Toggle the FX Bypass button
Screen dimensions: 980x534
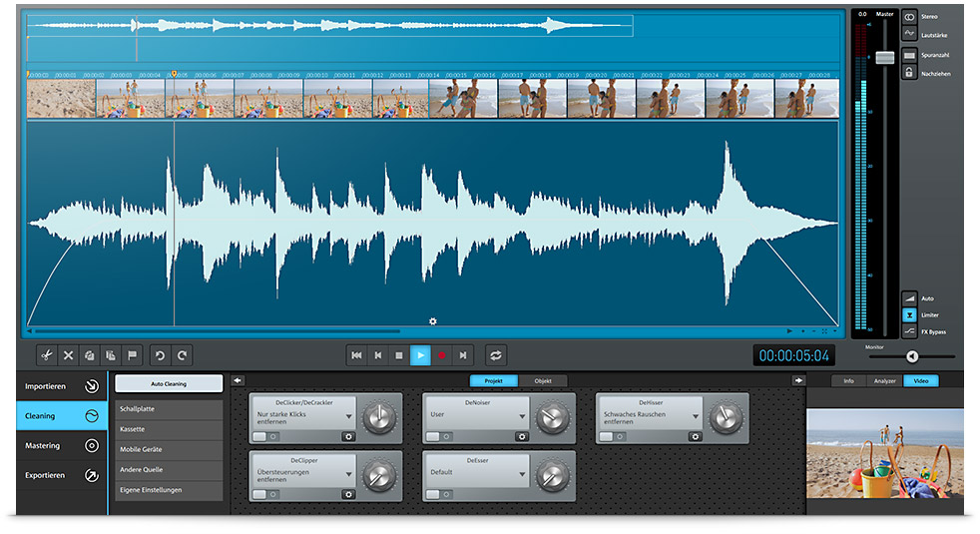click(909, 331)
